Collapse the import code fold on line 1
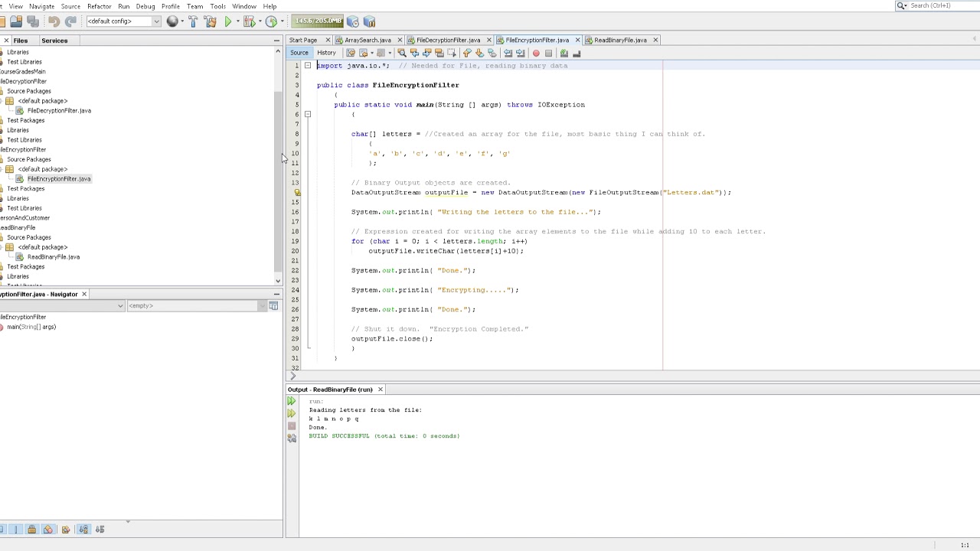The width and height of the screenshot is (980, 551). (x=308, y=66)
